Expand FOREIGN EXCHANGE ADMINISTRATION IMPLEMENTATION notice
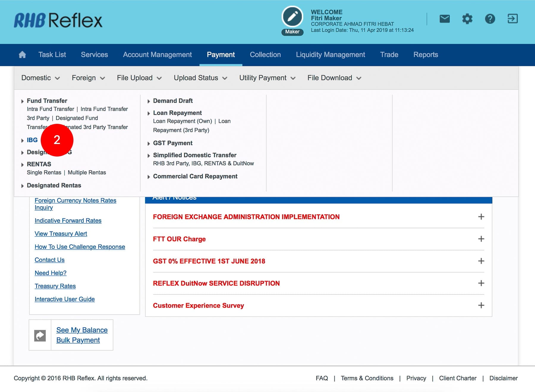The image size is (535, 392). point(481,217)
